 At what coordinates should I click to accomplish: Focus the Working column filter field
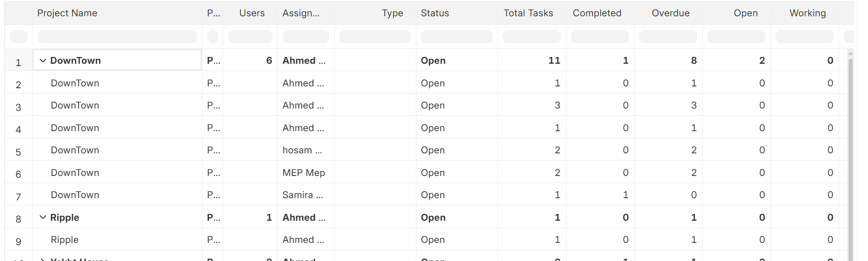tap(804, 37)
